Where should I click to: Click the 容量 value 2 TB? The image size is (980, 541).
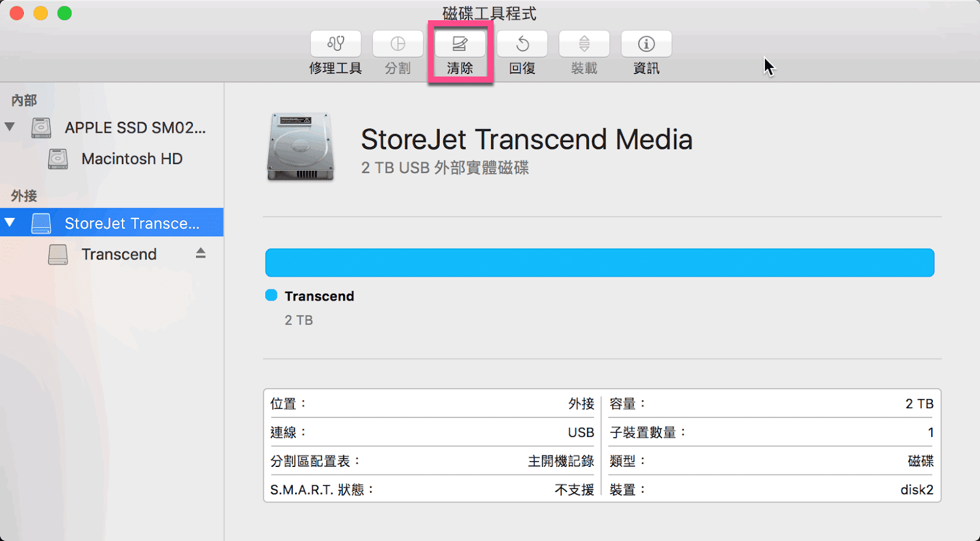coord(919,404)
